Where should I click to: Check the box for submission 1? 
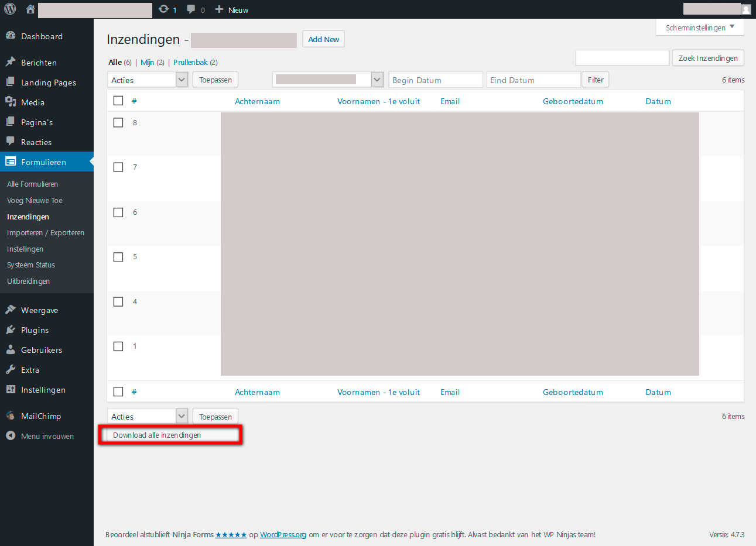point(118,346)
